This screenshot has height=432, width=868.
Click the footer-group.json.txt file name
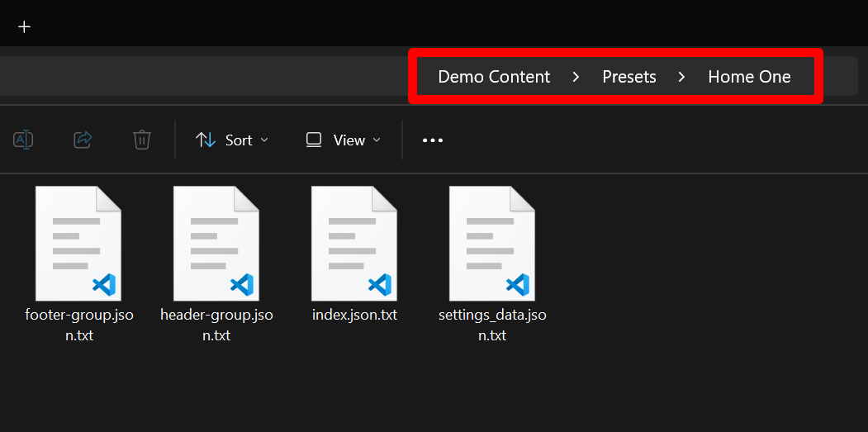pos(79,325)
